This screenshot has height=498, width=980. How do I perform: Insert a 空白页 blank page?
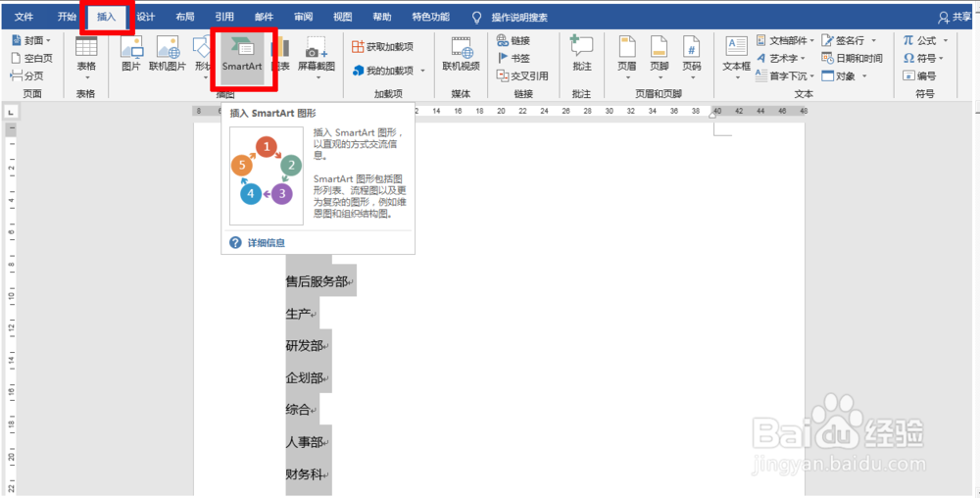[32, 58]
